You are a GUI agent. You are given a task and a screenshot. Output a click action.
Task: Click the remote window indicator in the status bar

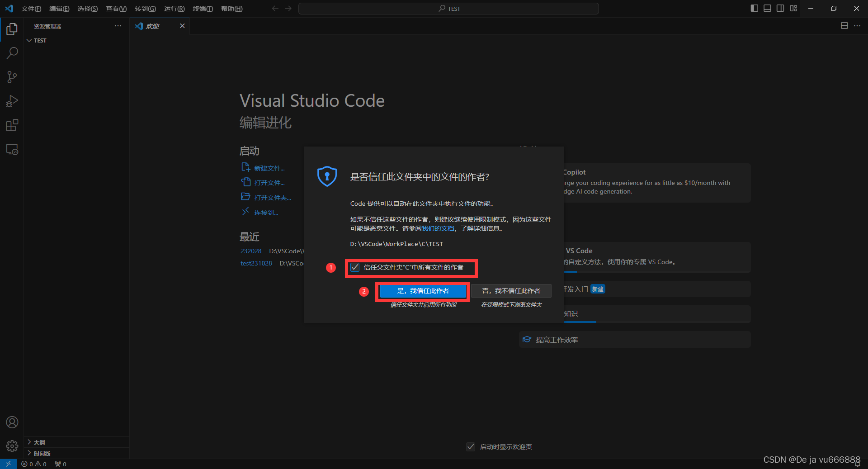pyautogui.click(x=8, y=464)
